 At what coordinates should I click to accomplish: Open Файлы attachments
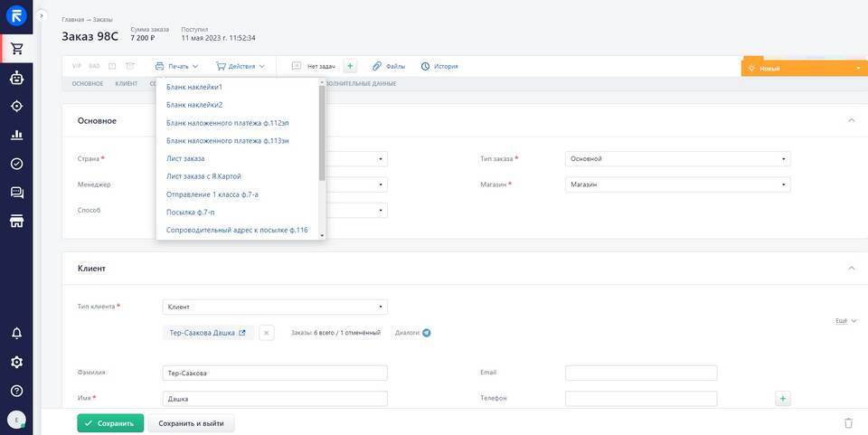click(389, 66)
